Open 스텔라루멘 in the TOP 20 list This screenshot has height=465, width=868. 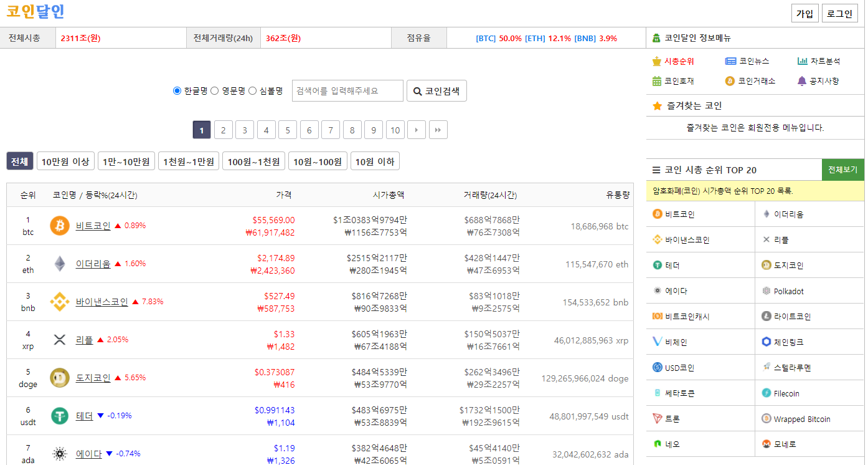[x=793, y=368]
